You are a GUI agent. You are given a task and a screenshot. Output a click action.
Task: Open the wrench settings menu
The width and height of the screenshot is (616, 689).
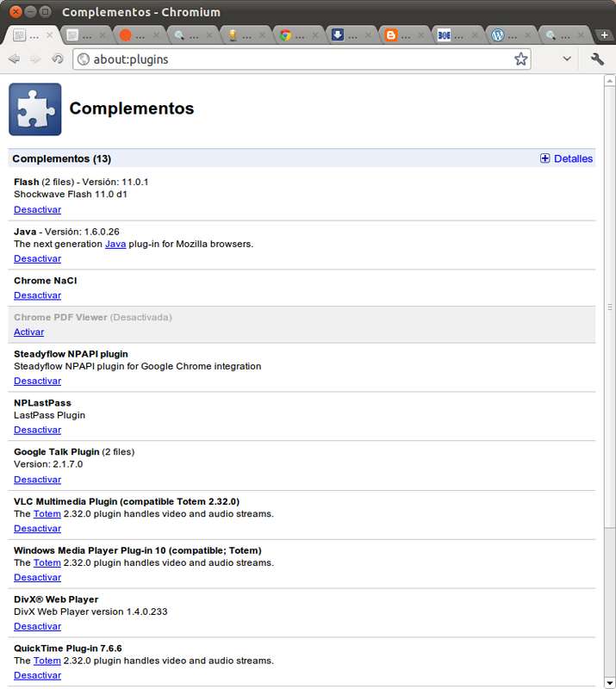pyautogui.click(x=597, y=59)
